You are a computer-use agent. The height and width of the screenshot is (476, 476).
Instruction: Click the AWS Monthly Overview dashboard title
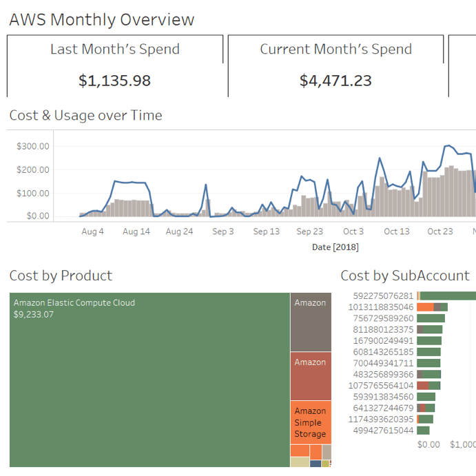click(x=102, y=20)
